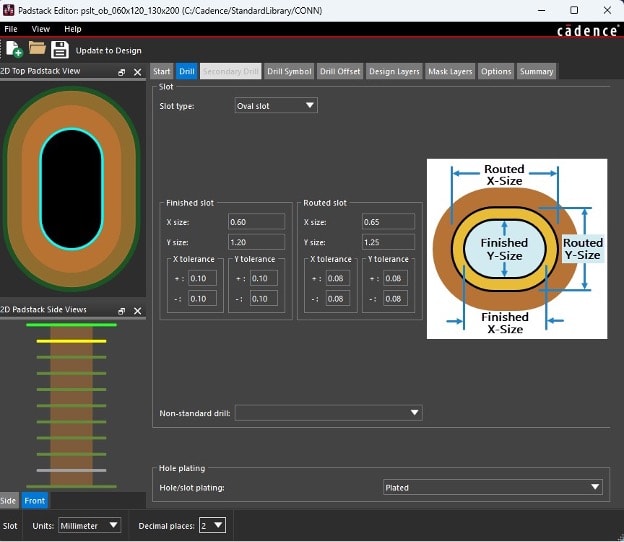Open the Hole/slot plating dropdown

[493, 487]
